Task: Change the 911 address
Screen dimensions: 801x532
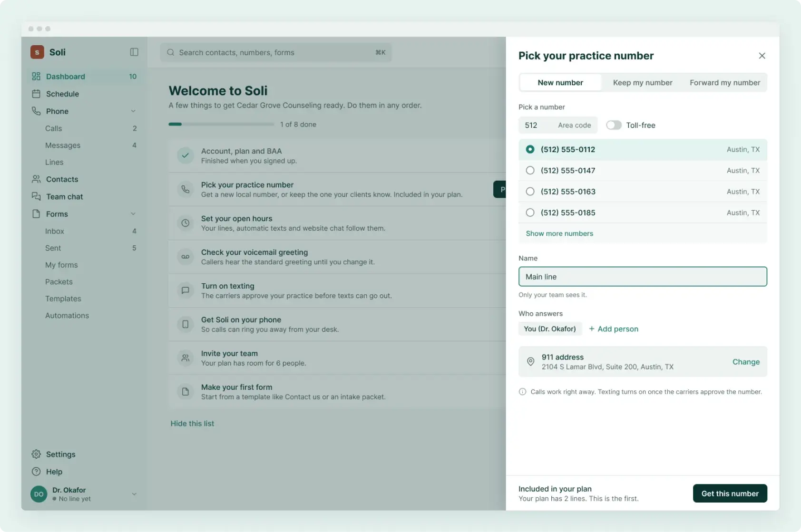Action: 746,362
